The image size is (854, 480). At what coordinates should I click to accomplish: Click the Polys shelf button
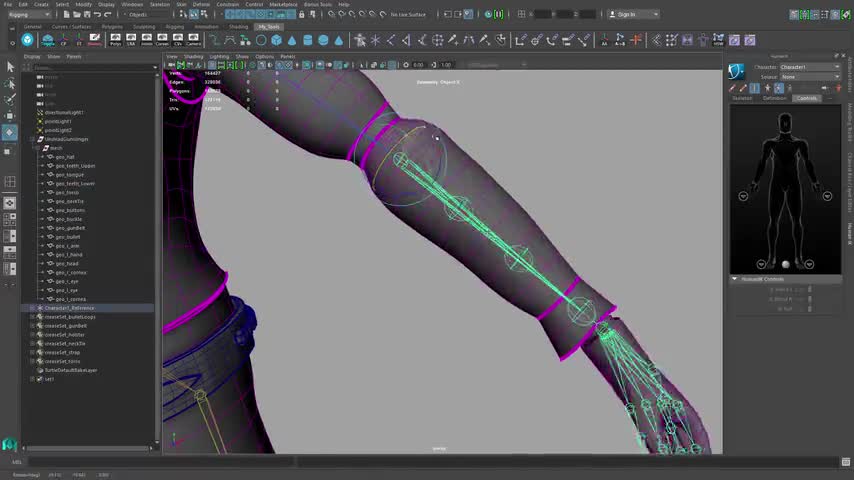tap(115, 40)
